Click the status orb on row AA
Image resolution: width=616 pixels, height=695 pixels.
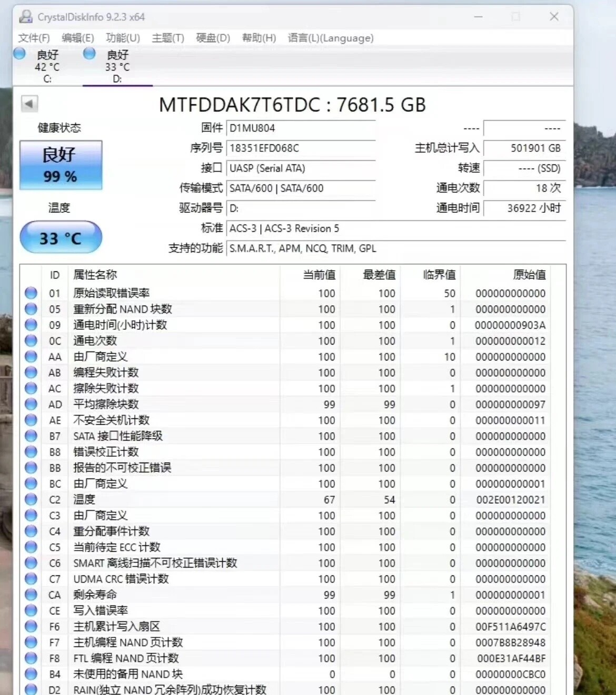pyautogui.click(x=31, y=357)
